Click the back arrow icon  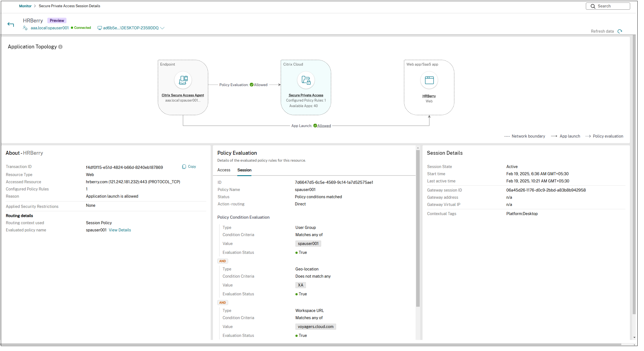pos(11,25)
